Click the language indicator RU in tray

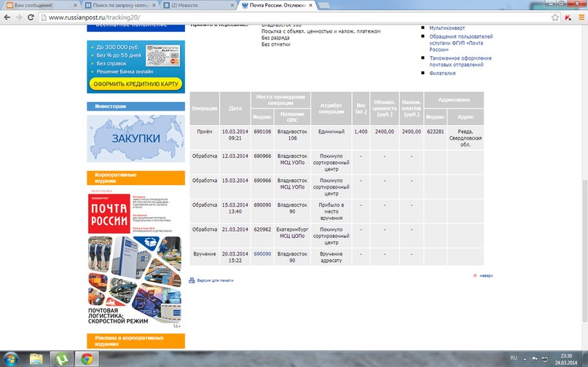point(514,358)
